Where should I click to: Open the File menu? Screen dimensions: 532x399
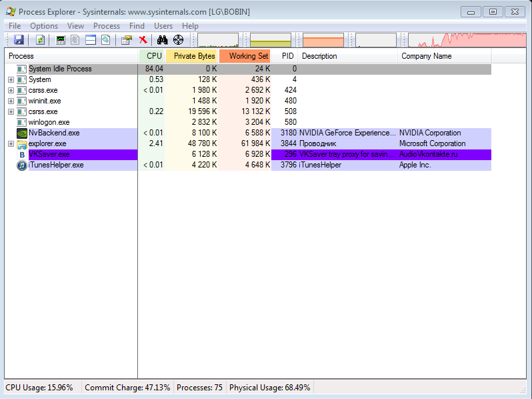(15, 26)
